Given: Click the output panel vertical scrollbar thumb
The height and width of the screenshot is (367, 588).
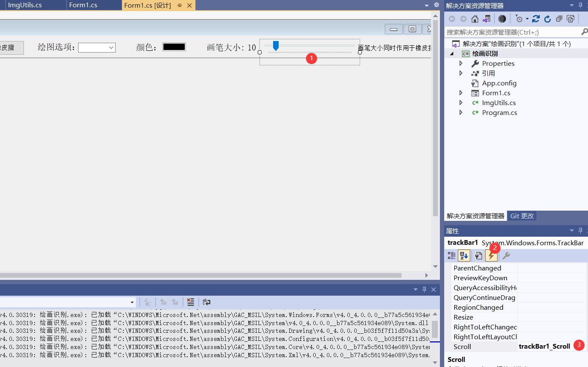Looking at the screenshot, I should [435, 329].
